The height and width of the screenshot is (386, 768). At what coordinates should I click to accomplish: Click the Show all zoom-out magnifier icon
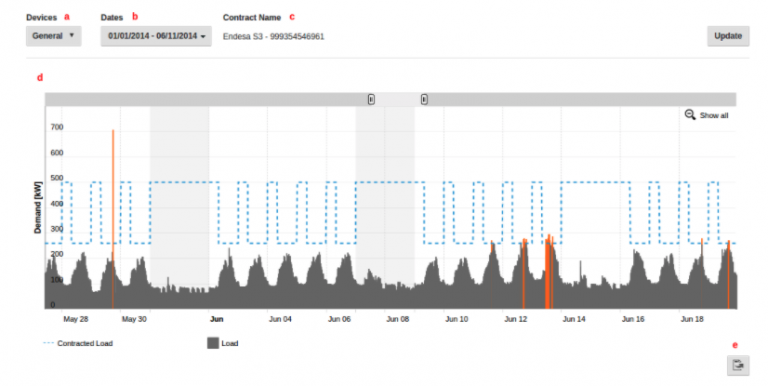tap(690, 115)
